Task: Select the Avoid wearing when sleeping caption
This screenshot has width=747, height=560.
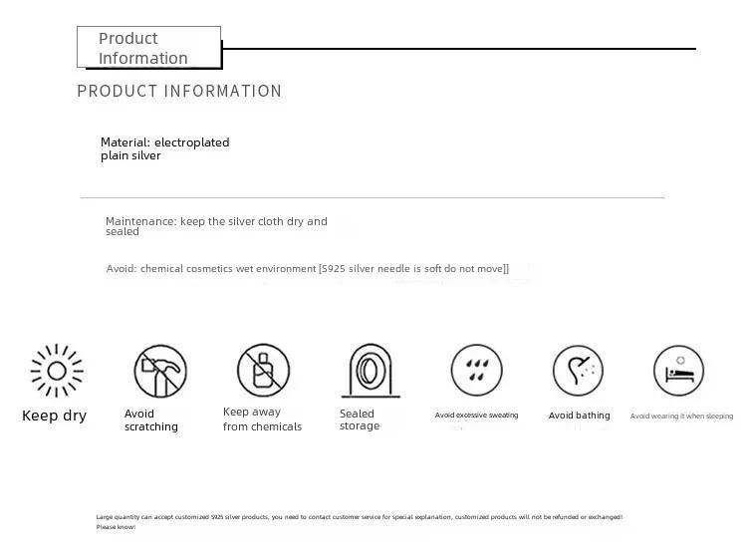Action: [681, 417]
